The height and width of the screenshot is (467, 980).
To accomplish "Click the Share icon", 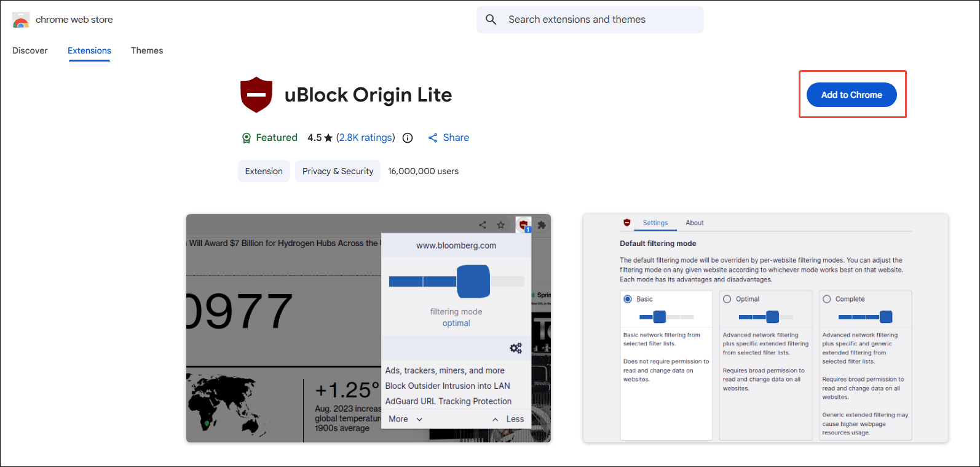I will (x=433, y=138).
